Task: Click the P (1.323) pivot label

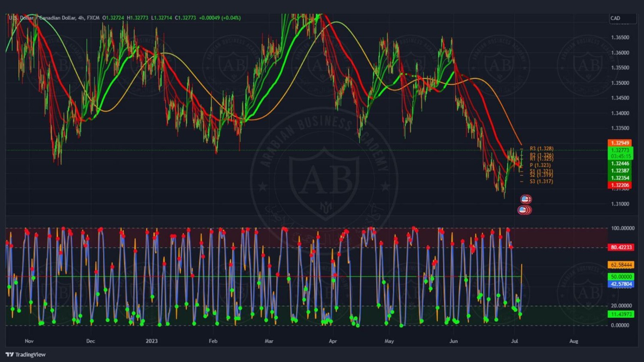Action: tap(540, 165)
